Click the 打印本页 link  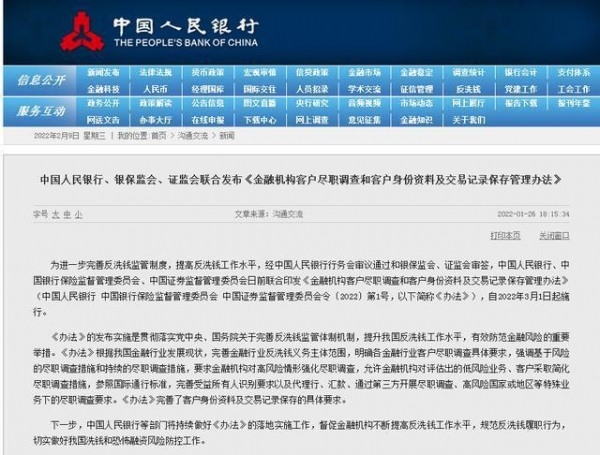[505, 236]
